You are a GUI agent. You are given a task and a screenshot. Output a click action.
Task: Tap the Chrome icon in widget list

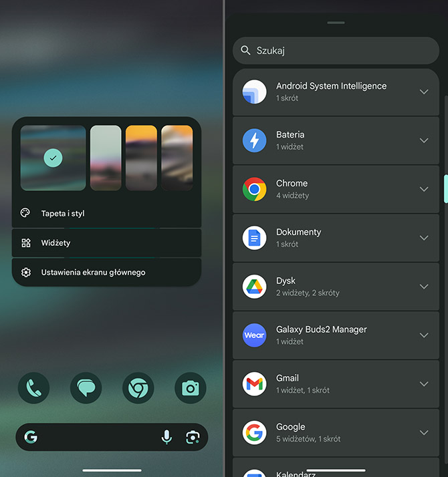pos(254,189)
